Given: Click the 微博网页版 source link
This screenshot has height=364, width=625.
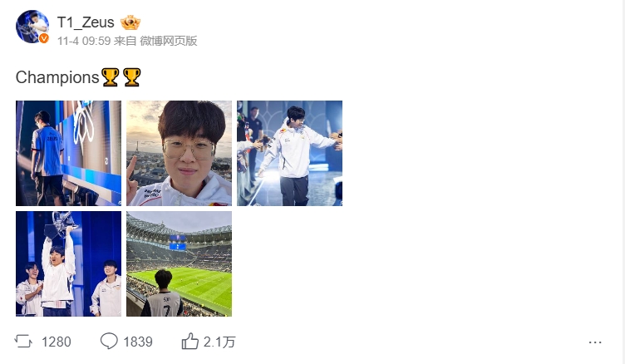Looking at the screenshot, I should tap(169, 41).
